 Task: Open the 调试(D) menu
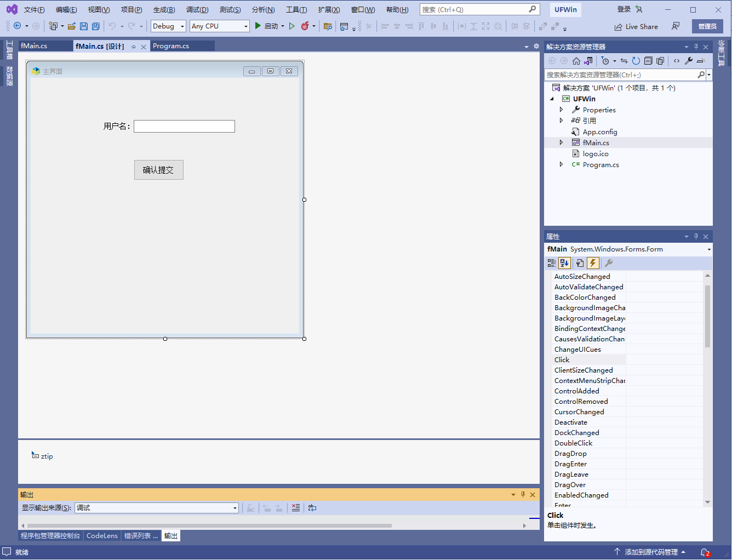pos(197,10)
